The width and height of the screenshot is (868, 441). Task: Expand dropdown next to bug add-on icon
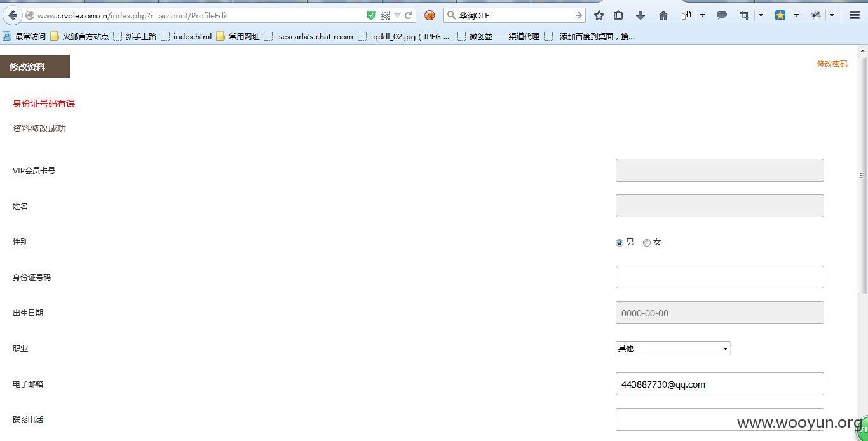832,15
